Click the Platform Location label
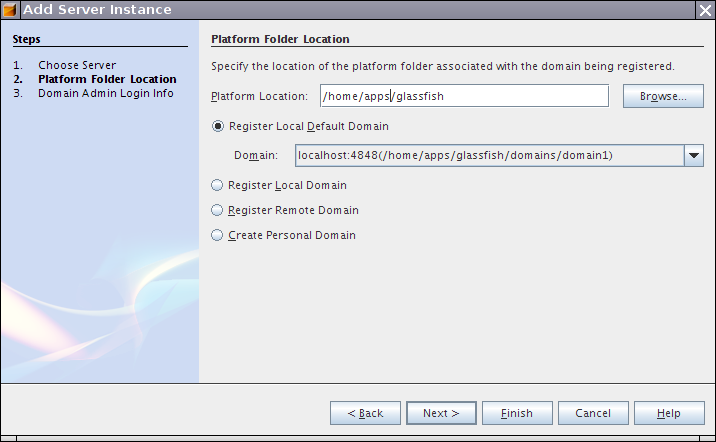716x442 pixels. click(x=259, y=96)
